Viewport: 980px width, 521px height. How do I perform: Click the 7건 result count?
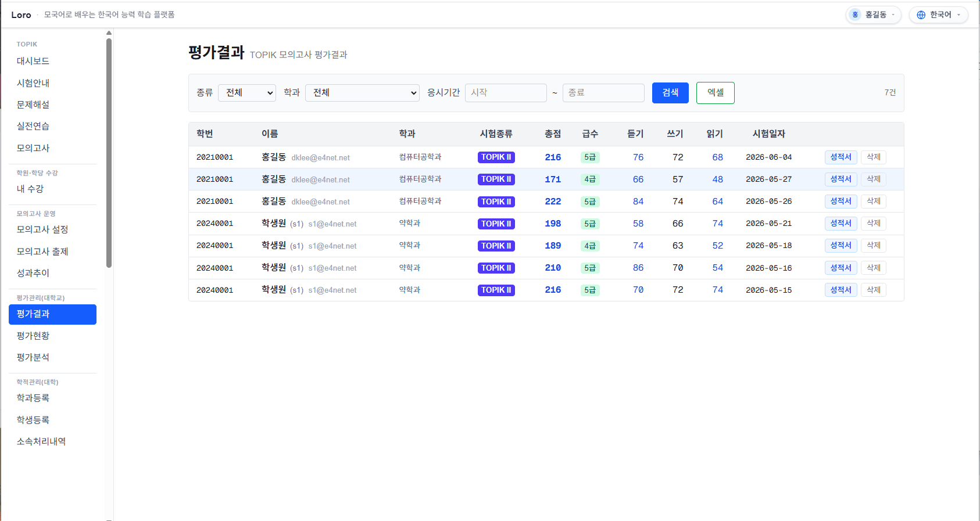point(890,93)
